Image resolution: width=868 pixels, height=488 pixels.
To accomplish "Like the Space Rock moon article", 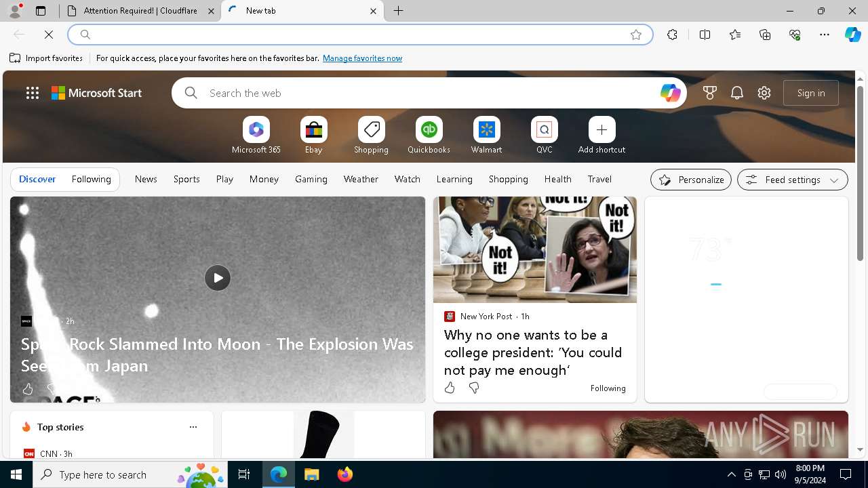I will 27,389.
